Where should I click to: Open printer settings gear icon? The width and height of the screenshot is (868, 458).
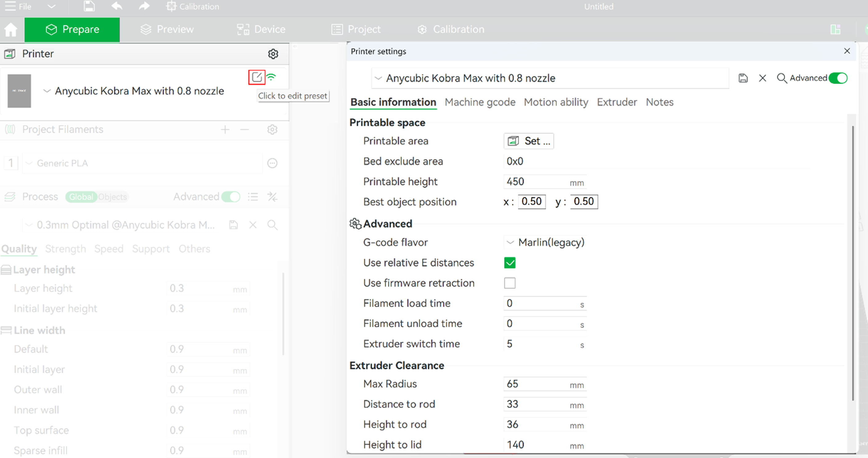coord(273,54)
